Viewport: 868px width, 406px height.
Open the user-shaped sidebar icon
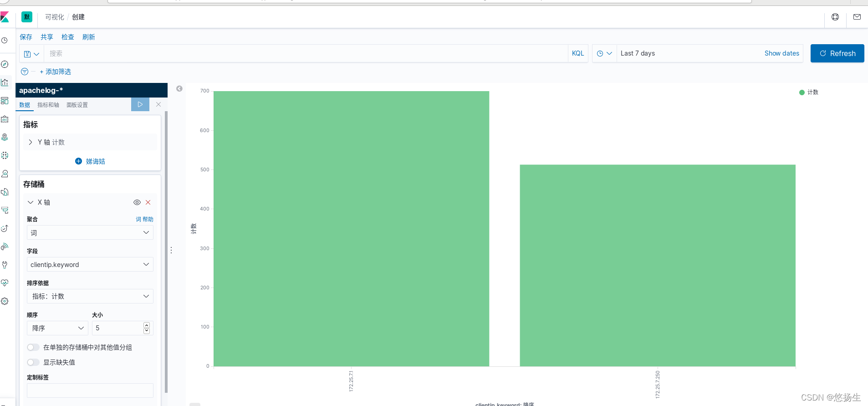click(x=5, y=174)
